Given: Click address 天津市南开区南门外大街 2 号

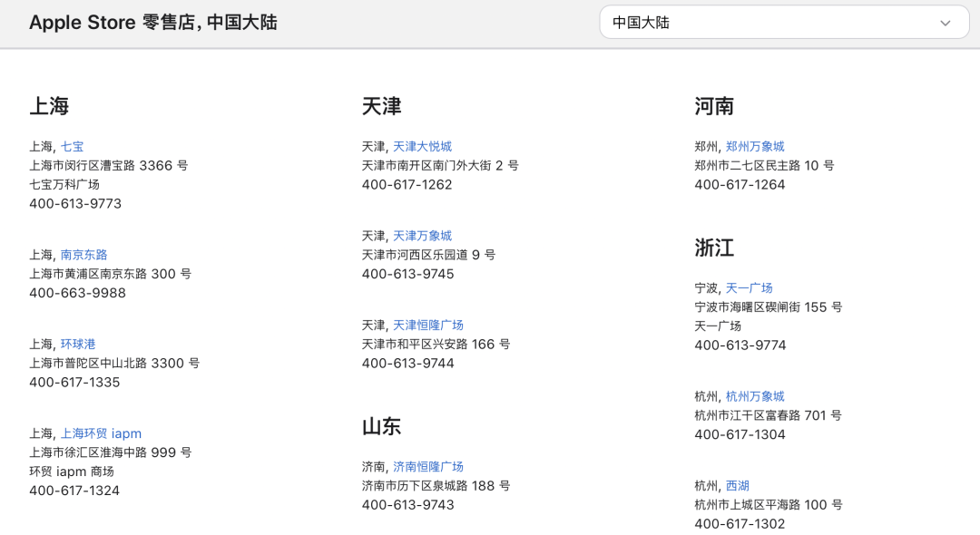Looking at the screenshot, I should [440, 165].
